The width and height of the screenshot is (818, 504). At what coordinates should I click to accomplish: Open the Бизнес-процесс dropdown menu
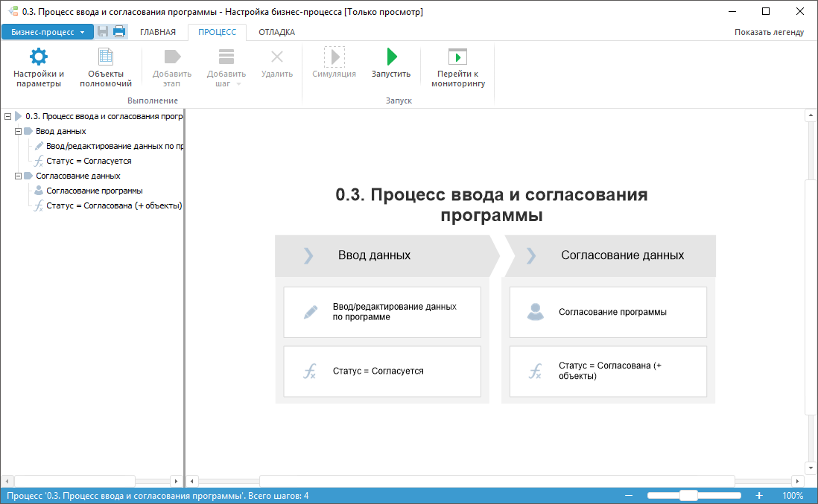pos(48,32)
